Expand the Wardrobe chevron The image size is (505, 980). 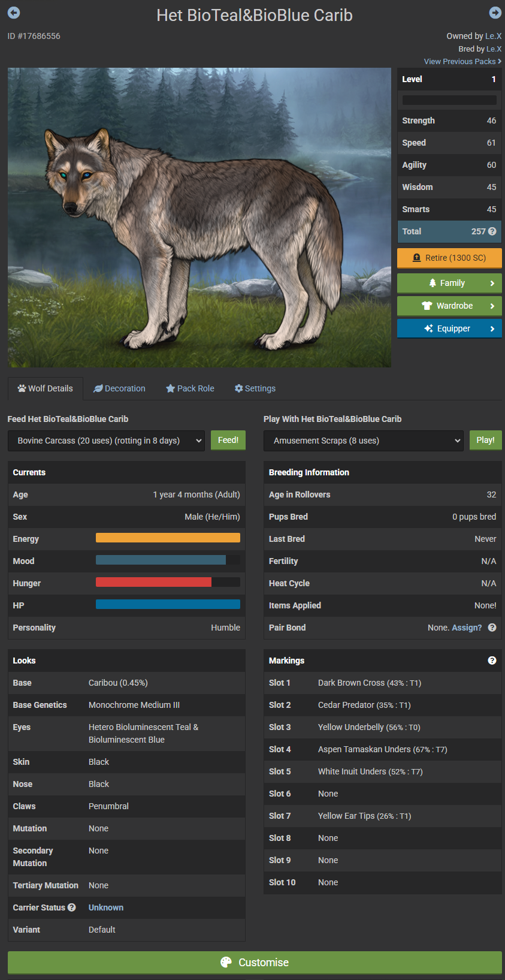(x=492, y=306)
